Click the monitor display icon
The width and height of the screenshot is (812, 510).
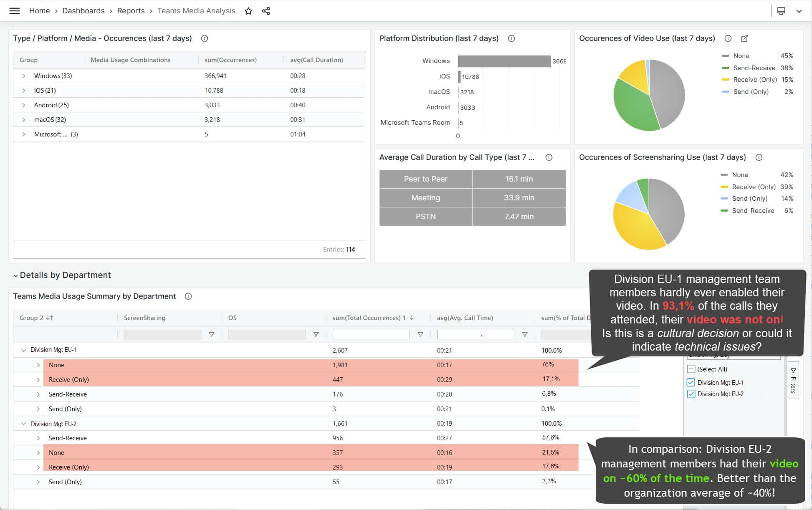tap(781, 11)
